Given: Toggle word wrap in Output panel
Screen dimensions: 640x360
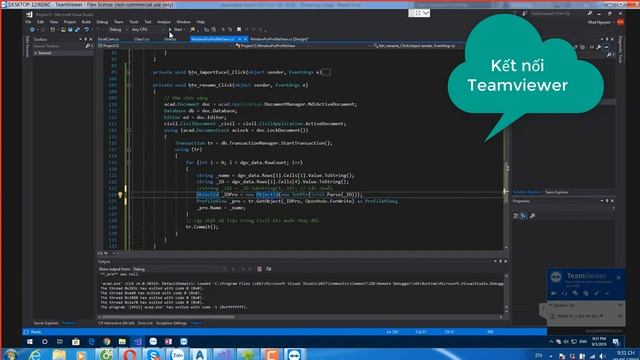Looking at the screenshot, I should [x=269, y=269].
